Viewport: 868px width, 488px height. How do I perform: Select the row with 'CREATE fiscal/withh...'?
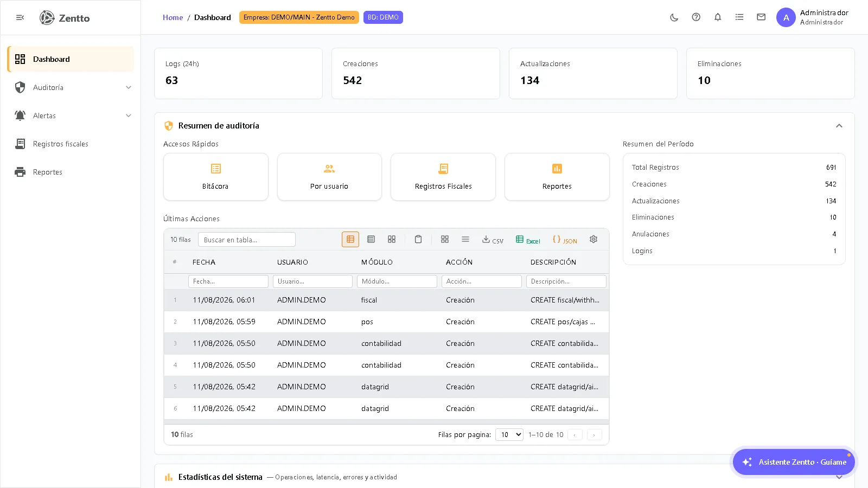[x=386, y=300]
